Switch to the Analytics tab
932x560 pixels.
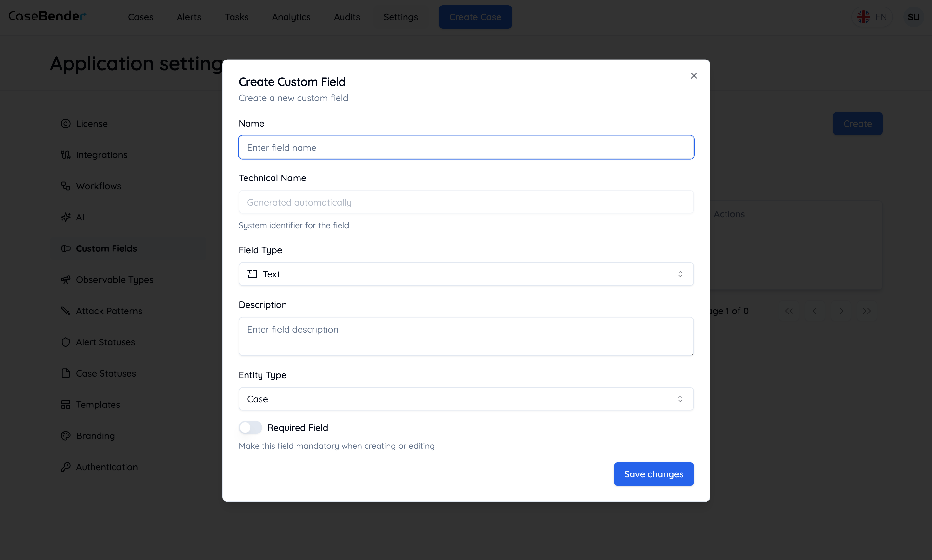291,17
